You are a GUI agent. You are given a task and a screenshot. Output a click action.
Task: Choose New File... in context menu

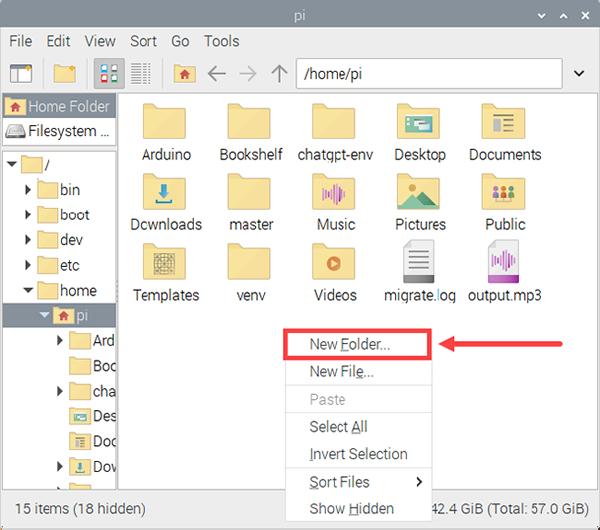tap(358, 372)
